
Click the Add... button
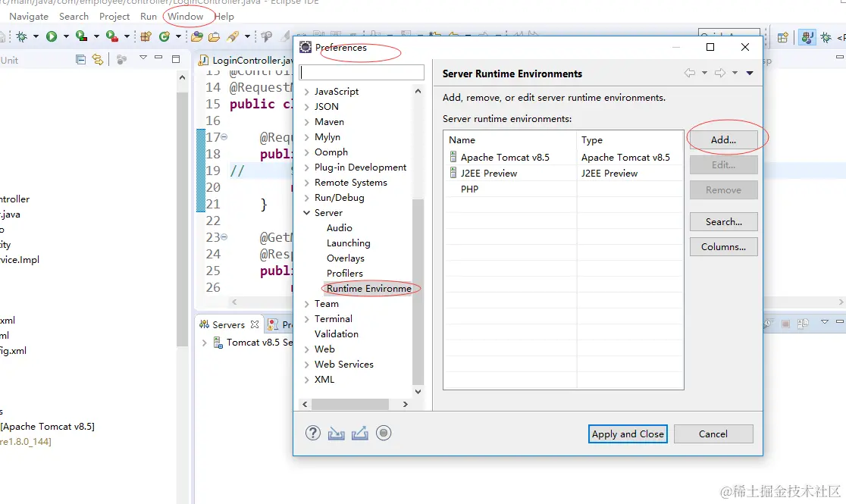tap(723, 139)
